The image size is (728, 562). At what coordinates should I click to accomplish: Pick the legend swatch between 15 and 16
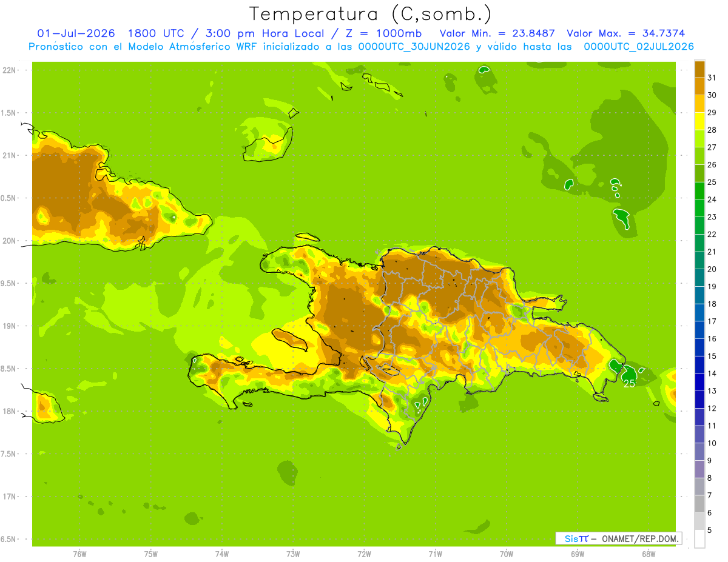click(x=699, y=347)
